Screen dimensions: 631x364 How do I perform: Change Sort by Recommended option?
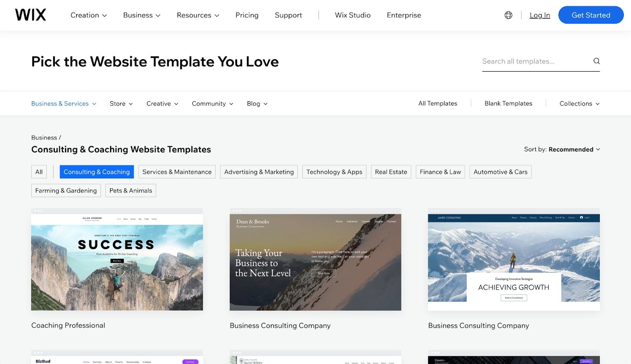[562, 149]
